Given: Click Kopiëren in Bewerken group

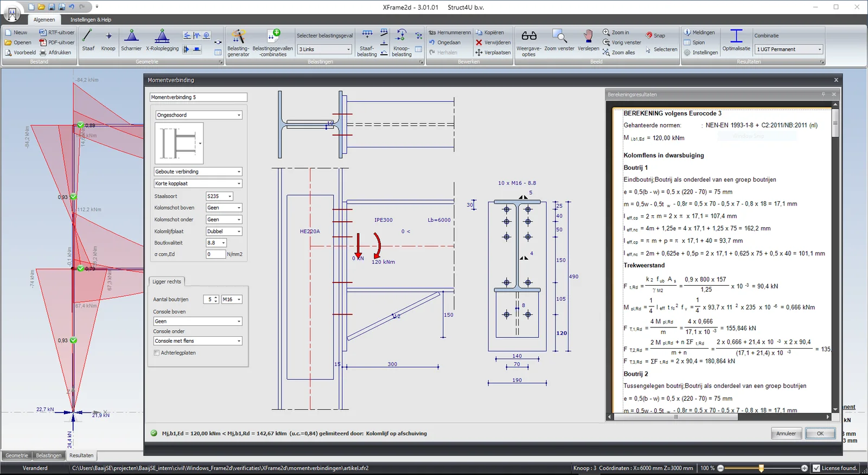Looking at the screenshot, I should click(x=490, y=33).
